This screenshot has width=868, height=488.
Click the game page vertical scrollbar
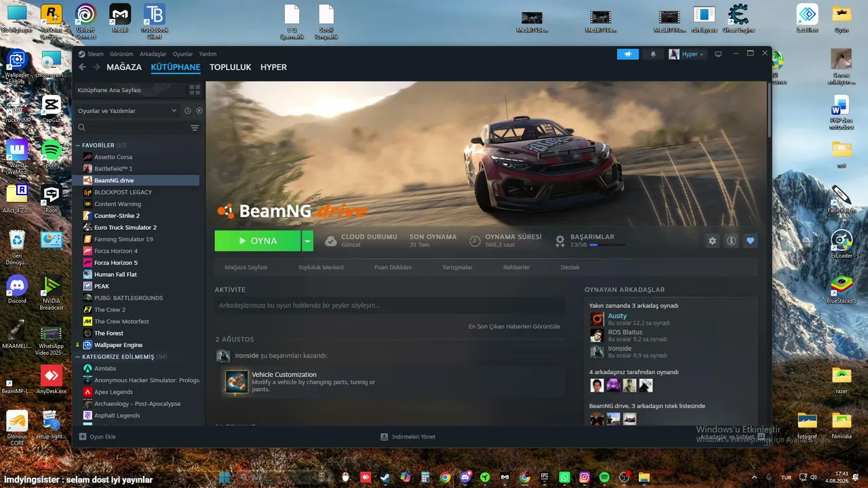pos(769,108)
